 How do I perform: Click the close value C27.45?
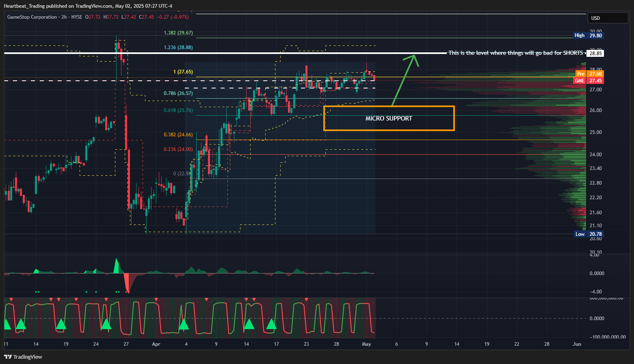click(x=147, y=17)
